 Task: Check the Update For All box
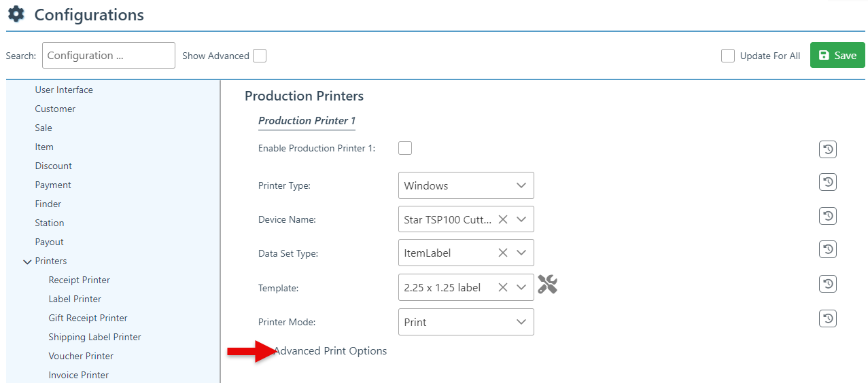click(x=728, y=56)
